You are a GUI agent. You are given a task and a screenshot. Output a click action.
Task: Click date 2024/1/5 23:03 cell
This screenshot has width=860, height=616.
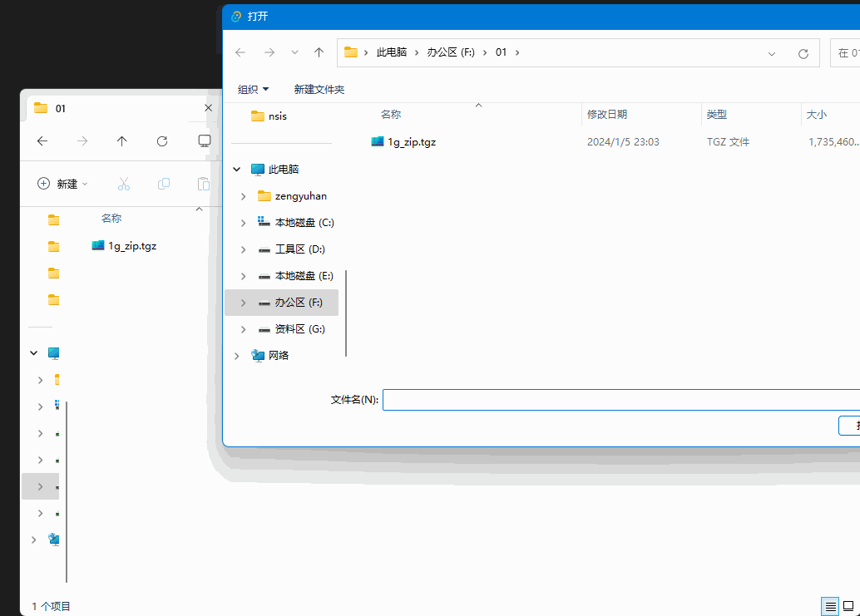click(x=623, y=142)
